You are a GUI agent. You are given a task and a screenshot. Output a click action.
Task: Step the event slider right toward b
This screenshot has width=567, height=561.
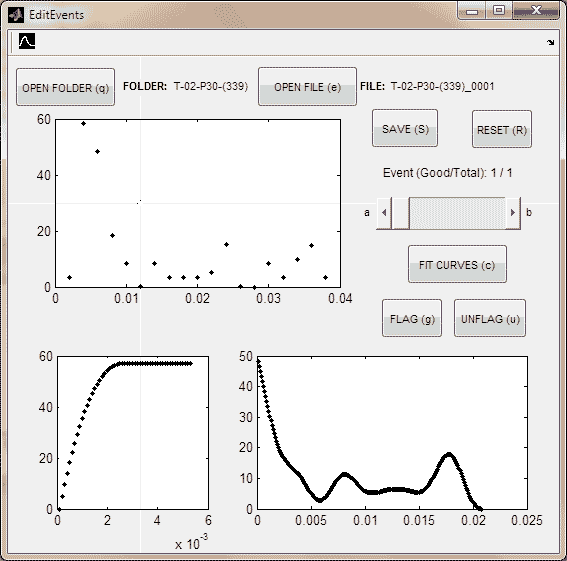point(513,213)
